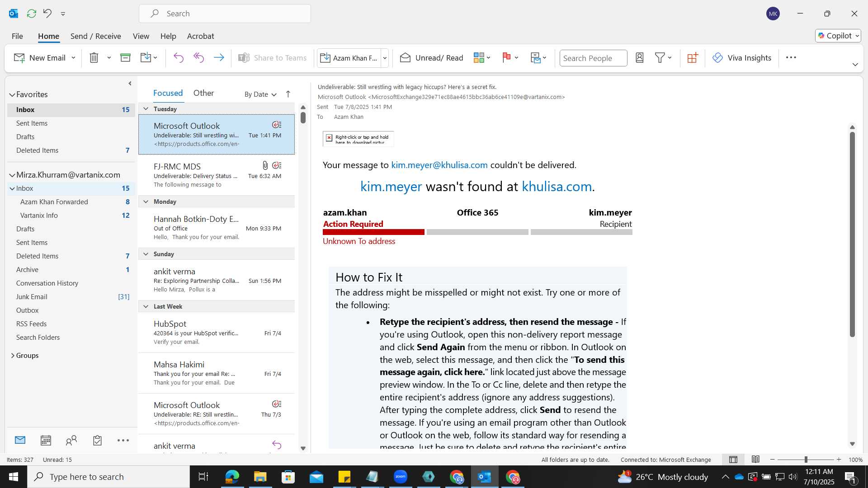This screenshot has width=868, height=488.
Task: Collapse the Tuesday message group
Action: (x=146, y=109)
